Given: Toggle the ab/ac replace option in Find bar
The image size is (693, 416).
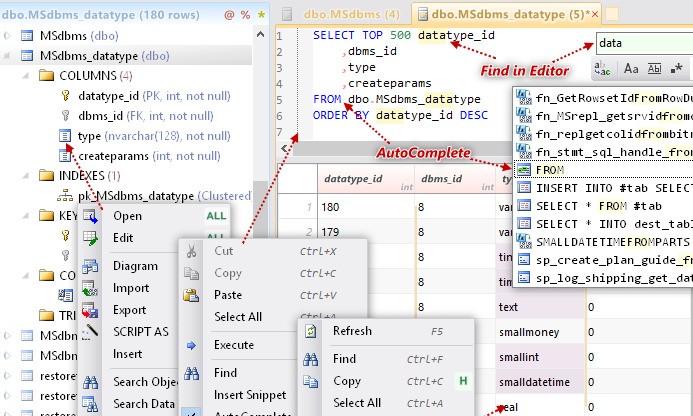Looking at the screenshot, I should coord(602,69).
